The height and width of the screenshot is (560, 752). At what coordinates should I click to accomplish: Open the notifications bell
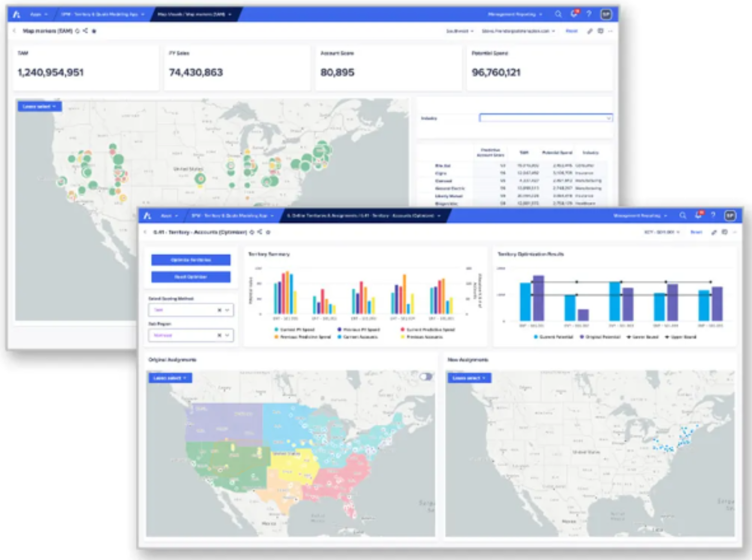point(573,14)
